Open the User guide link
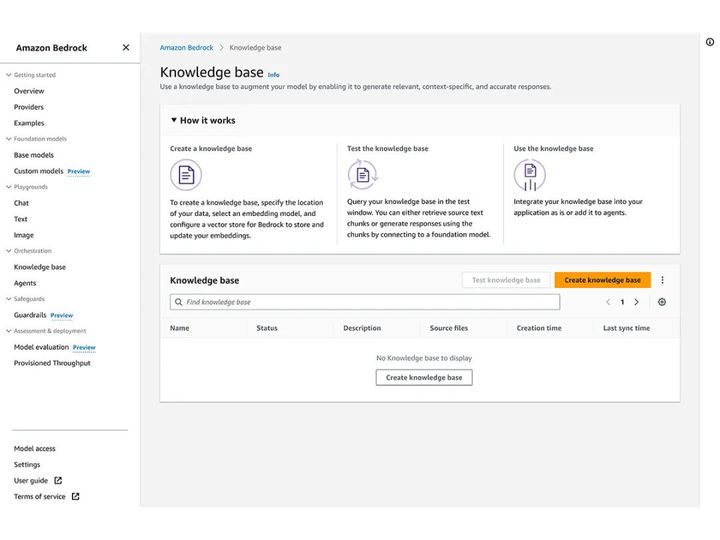Image resolution: width=720 pixels, height=540 pixels. (x=31, y=481)
